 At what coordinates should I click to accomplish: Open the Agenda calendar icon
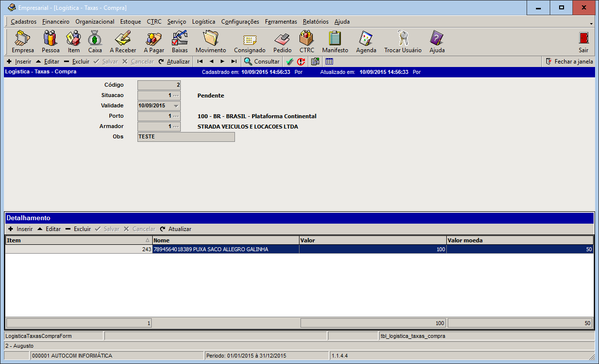coord(366,42)
